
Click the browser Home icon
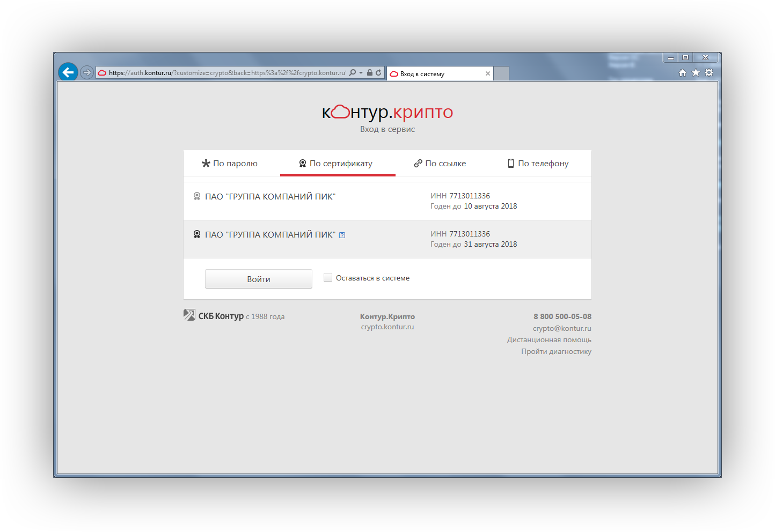pos(683,72)
